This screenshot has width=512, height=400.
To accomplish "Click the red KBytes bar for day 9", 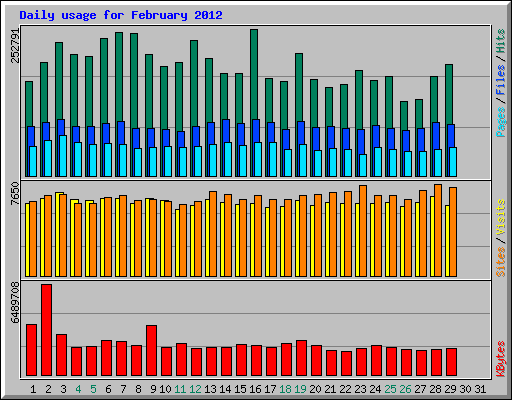I will [152, 351].
